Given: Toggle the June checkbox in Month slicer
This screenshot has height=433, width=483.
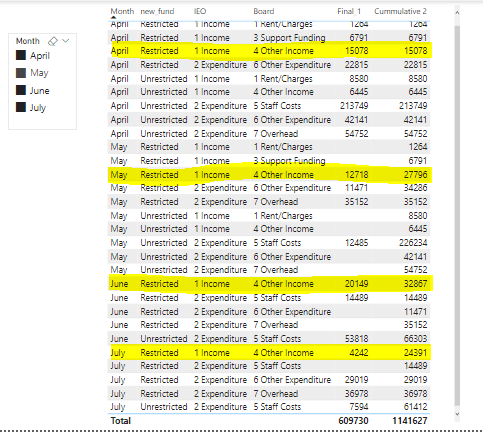Looking at the screenshot, I should 21,90.
